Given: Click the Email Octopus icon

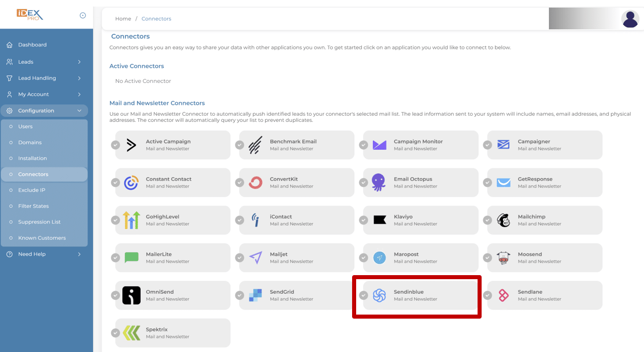Looking at the screenshot, I should [x=379, y=182].
